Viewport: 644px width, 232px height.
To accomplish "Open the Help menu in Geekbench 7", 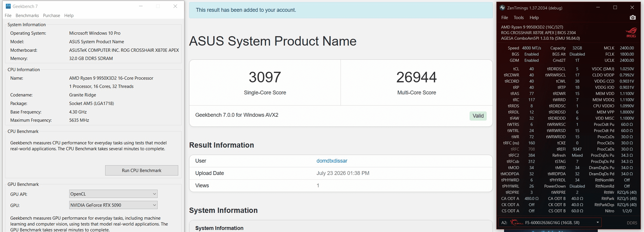I will coord(69,16).
